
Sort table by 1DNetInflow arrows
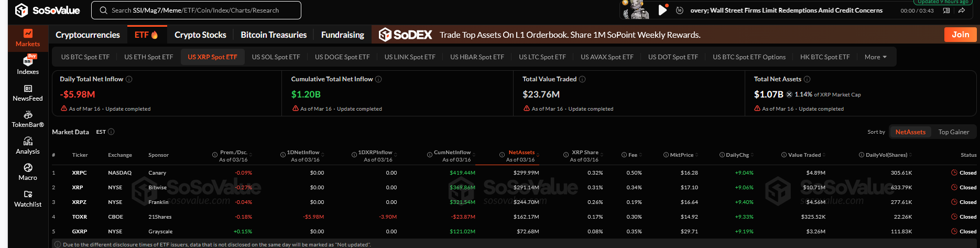[x=322, y=155]
